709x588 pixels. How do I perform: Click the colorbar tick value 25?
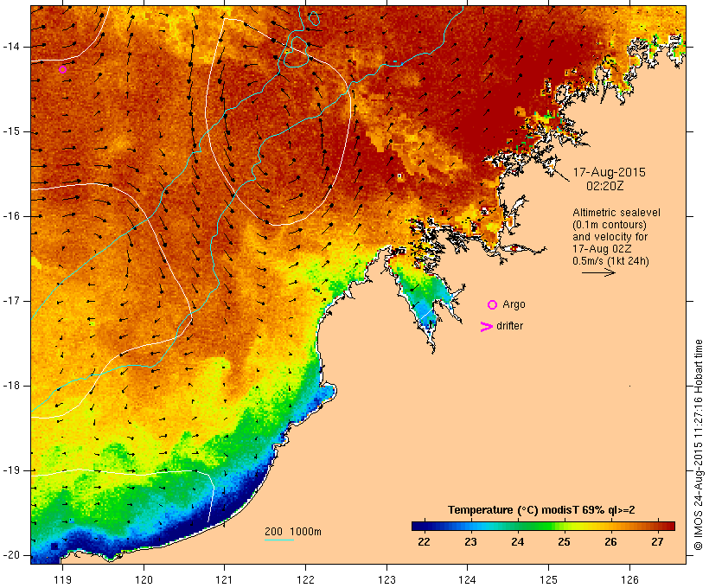coord(565,542)
